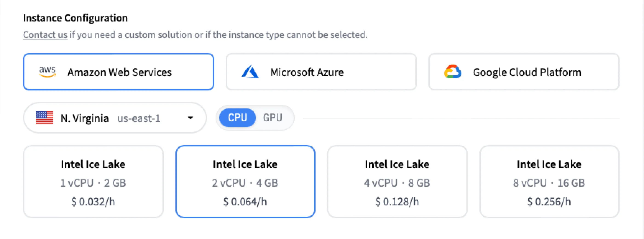Click the Google Cloud Platform logo icon
Viewport: 644px width, 239px height.
click(x=453, y=72)
